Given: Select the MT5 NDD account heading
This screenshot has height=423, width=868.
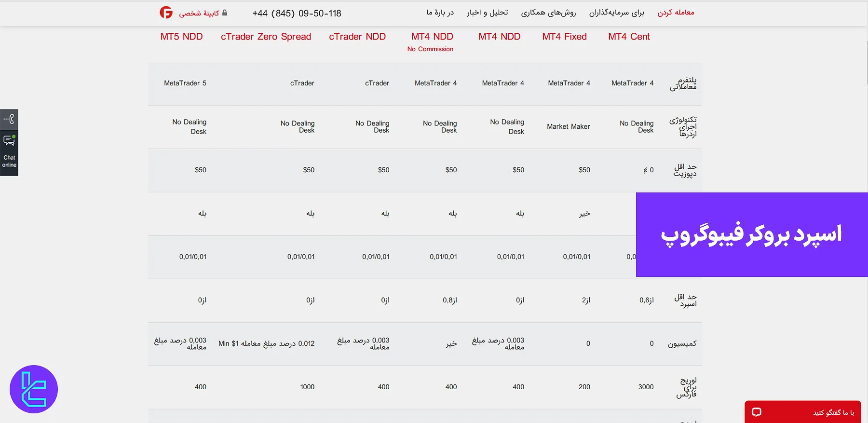Looking at the screenshot, I should pos(181,37).
